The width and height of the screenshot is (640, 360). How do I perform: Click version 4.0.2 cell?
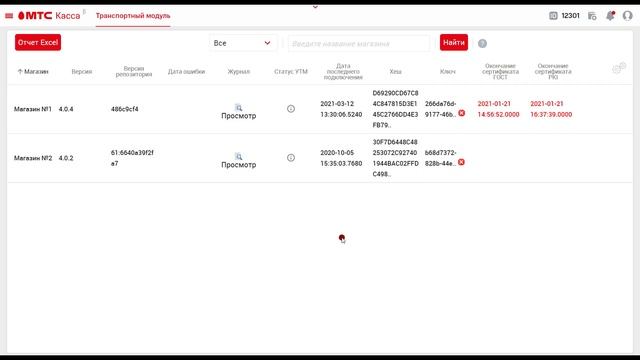66,158
